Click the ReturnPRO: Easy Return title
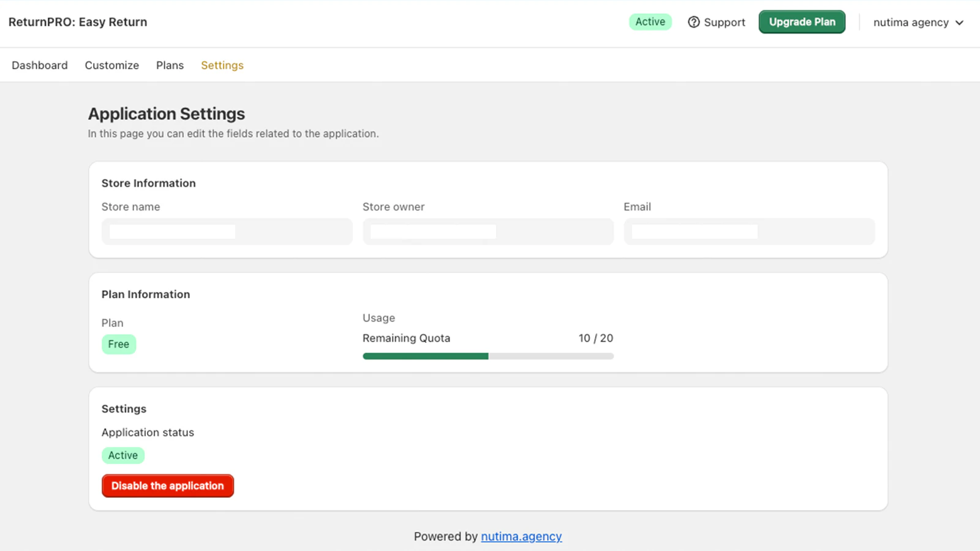This screenshot has width=980, height=551. pyautogui.click(x=78, y=22)
